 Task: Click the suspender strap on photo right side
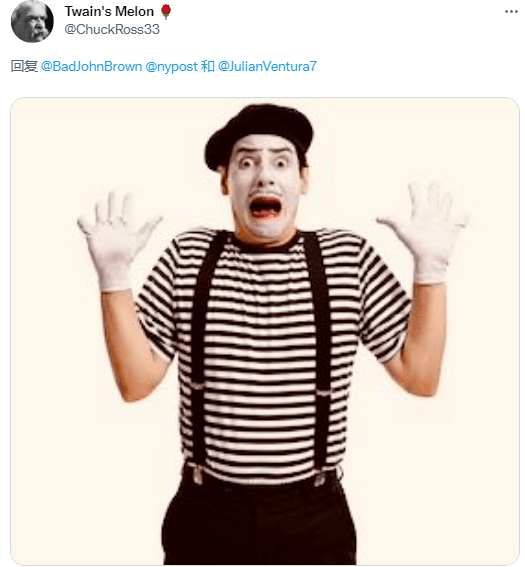tap(320, 356)
